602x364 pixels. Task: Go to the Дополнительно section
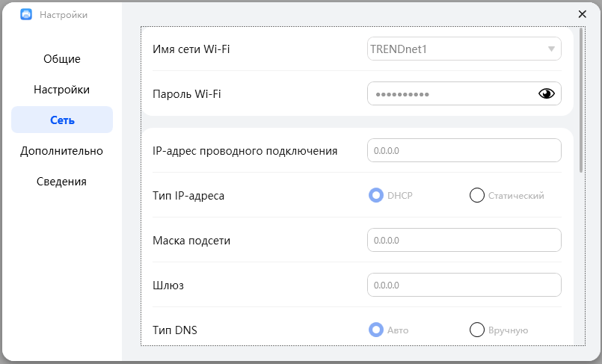(x=61, y=151)
